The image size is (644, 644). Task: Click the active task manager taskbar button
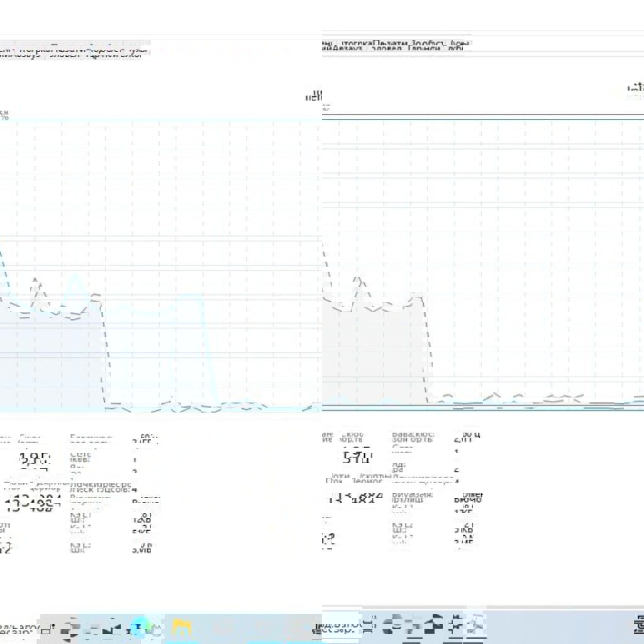click(340, 626)
